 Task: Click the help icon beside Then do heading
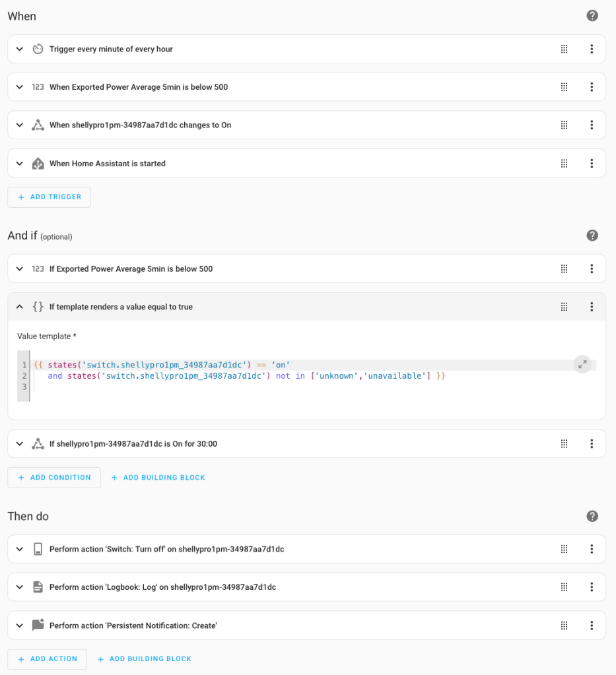[592, 516]
